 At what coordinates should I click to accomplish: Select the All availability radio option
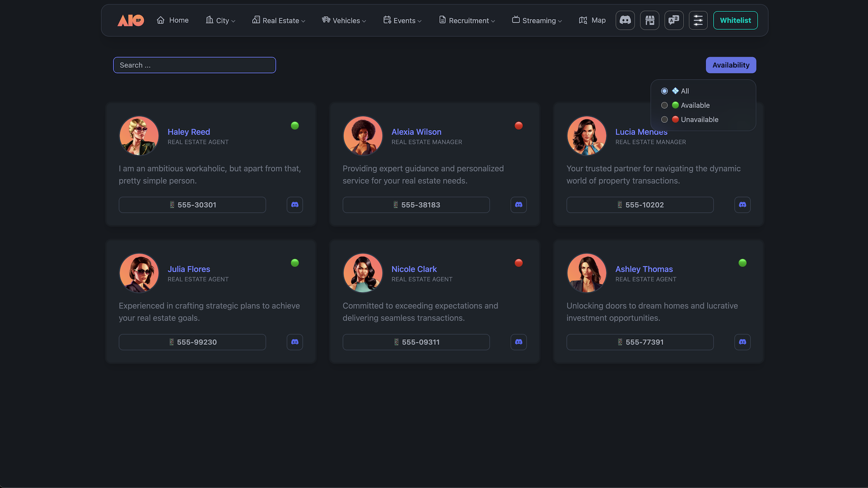(x=665, y=91)
